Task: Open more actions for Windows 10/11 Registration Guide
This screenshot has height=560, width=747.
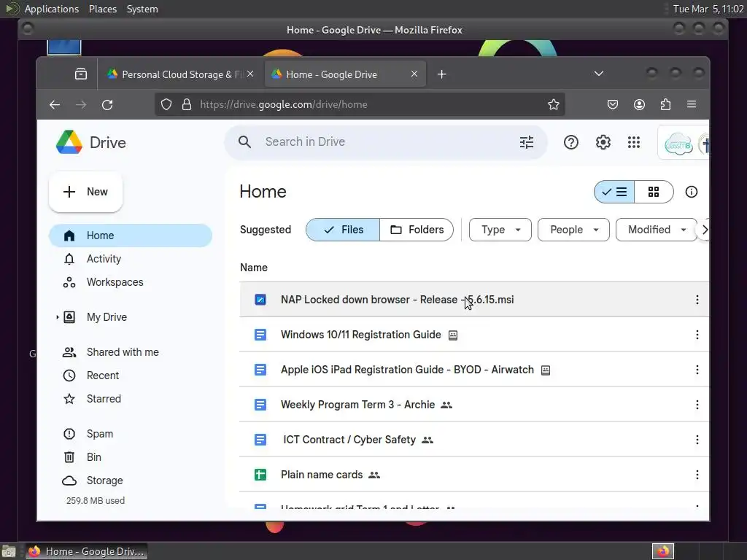Action: click(697, 335)
